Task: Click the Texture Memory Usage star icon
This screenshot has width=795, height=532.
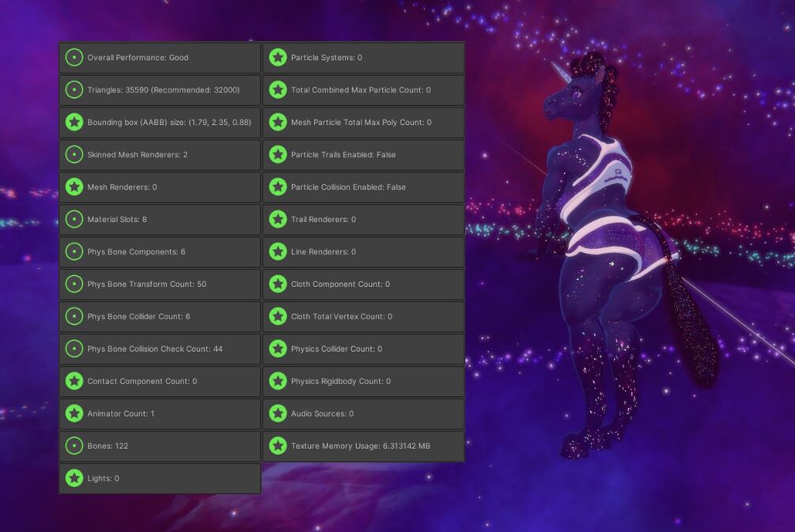Action: click(278, 447)
